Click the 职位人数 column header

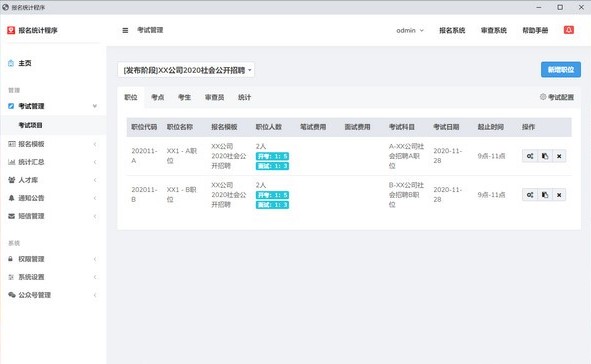click(x=269, y=127)
